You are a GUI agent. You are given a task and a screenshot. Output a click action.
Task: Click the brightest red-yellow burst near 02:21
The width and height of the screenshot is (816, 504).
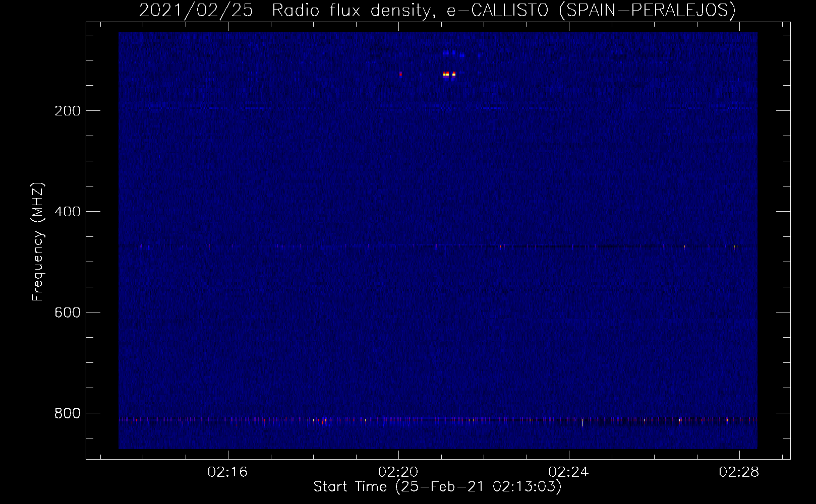click(x=446, y=75)
